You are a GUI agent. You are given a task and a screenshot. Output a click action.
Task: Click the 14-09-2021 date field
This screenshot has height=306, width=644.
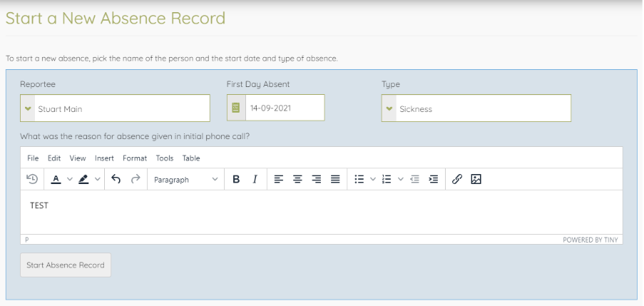coord(285,108)
